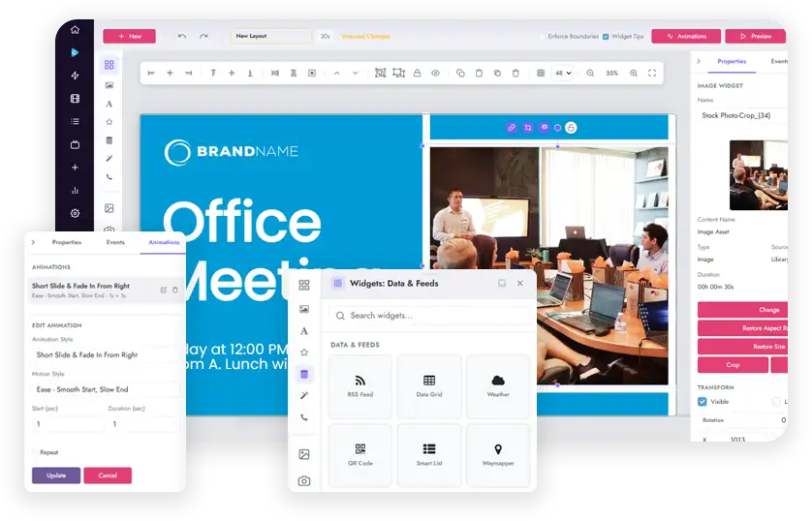Open the list icon in dark sidebar
Screen dimensions: 812x521
(75, 122)
